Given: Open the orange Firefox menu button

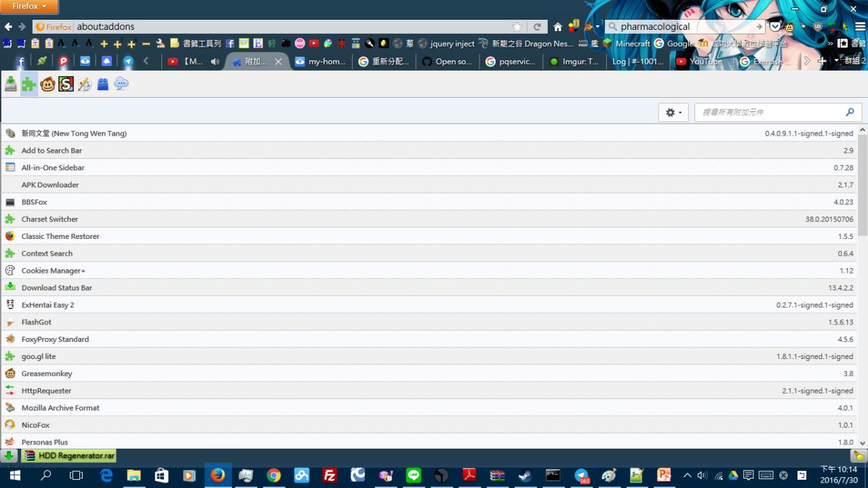Looking at the screenshot, I should tap(28, 6).
